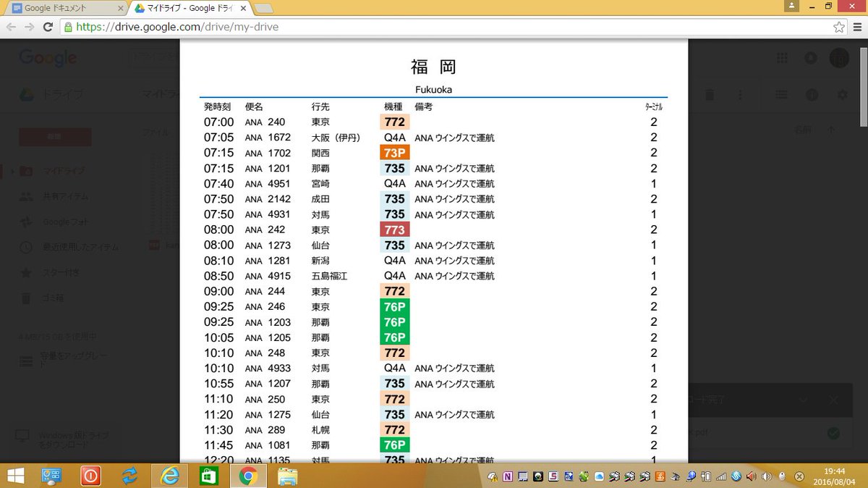Screen dimensions: 868x488
Task: Click aircraft code 73P in ANA 1702 row
Action: coord(395,153)
